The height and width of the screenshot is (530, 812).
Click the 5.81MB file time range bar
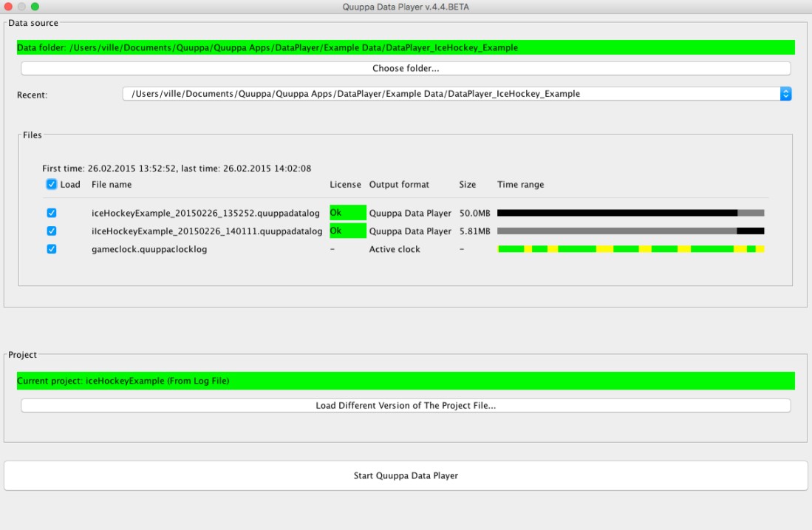(x=631, y=231)
